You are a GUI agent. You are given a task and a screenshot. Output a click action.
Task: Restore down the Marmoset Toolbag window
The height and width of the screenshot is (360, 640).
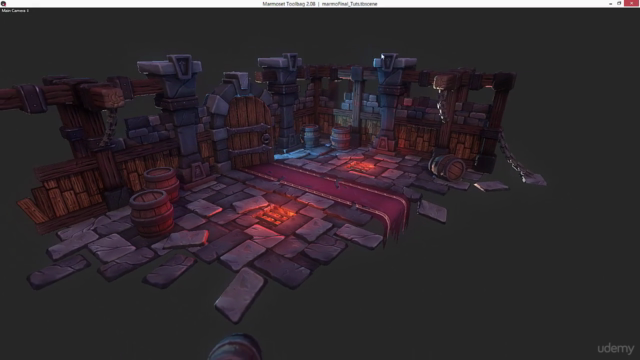pos(619,3)
